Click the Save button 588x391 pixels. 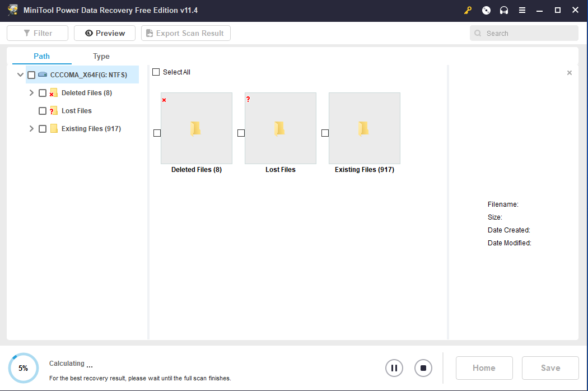click(x=550, y=368)
